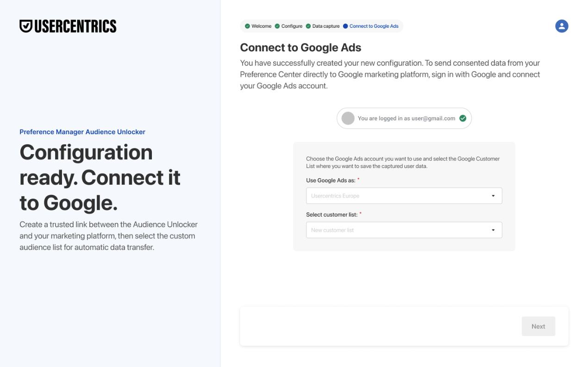
Task: Click the avatar circle in the login badge
Action: pyautogui.click(x=348, y=118)
